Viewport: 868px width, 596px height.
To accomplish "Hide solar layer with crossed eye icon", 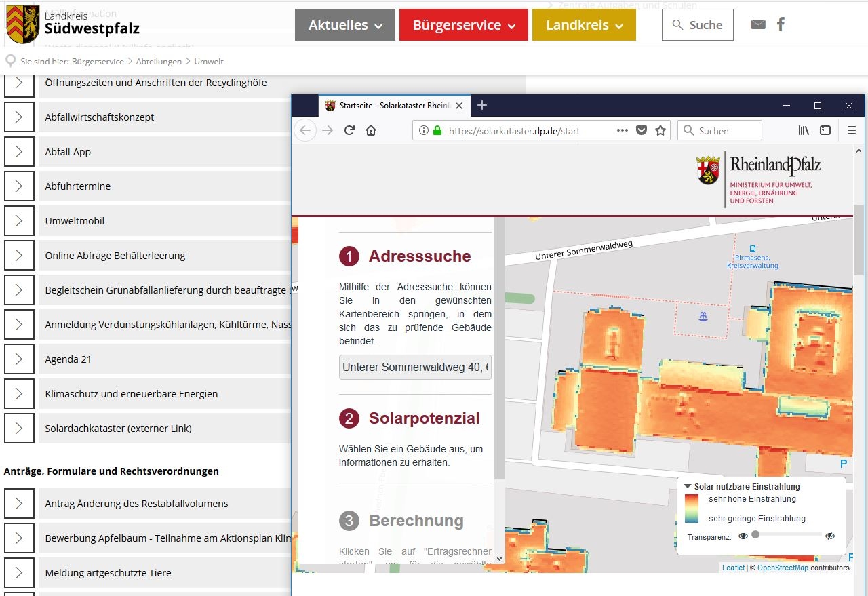I will (x=830, y=536).
